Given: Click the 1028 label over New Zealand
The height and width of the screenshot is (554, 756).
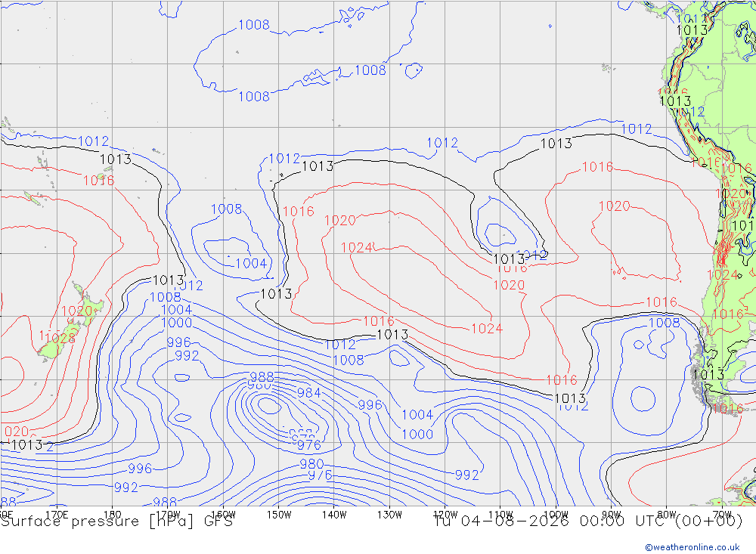Looking at the screenshot, I should 60,338.
